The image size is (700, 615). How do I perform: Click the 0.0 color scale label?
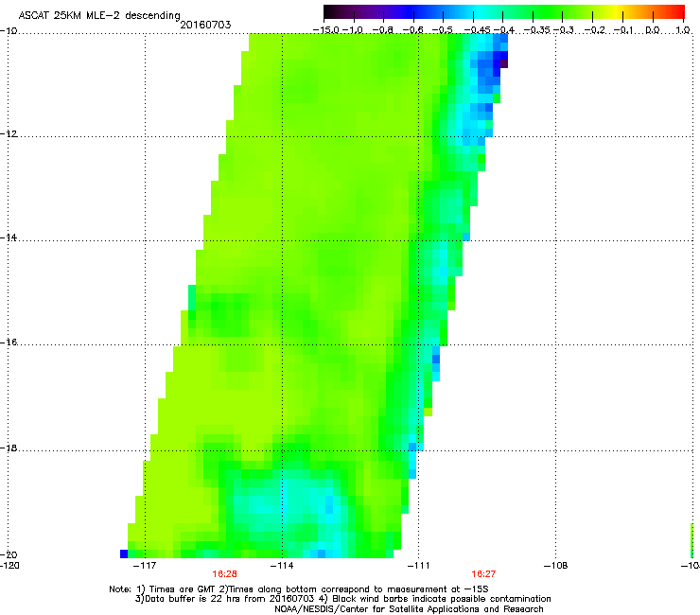coord(653,30)
